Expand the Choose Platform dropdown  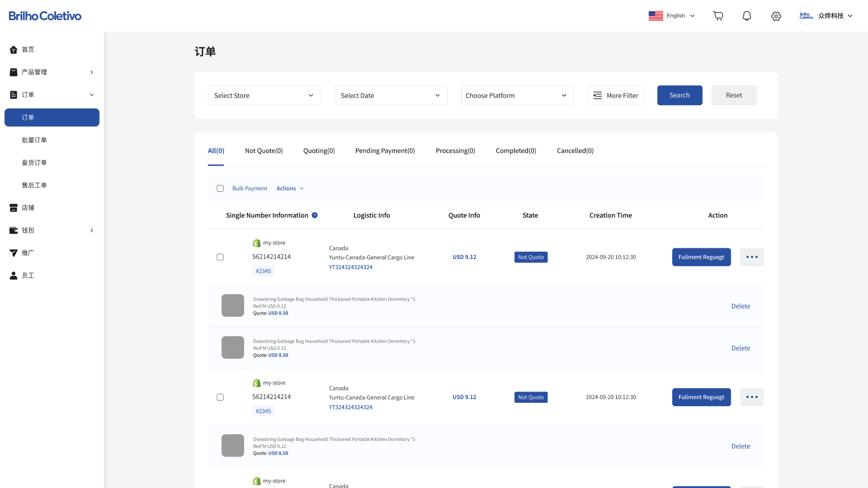(517, 95)
